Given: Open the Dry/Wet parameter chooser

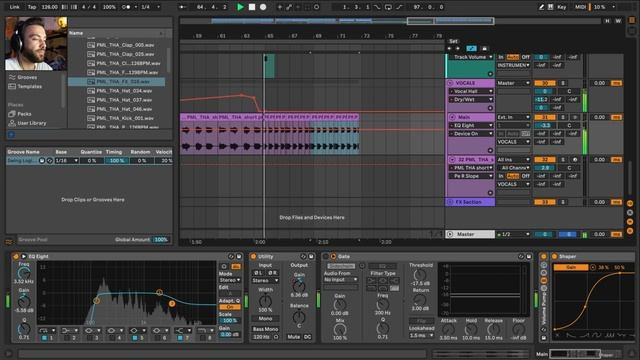Looking at the screenshot, I should pyautogui.click(x=471, y=100).
